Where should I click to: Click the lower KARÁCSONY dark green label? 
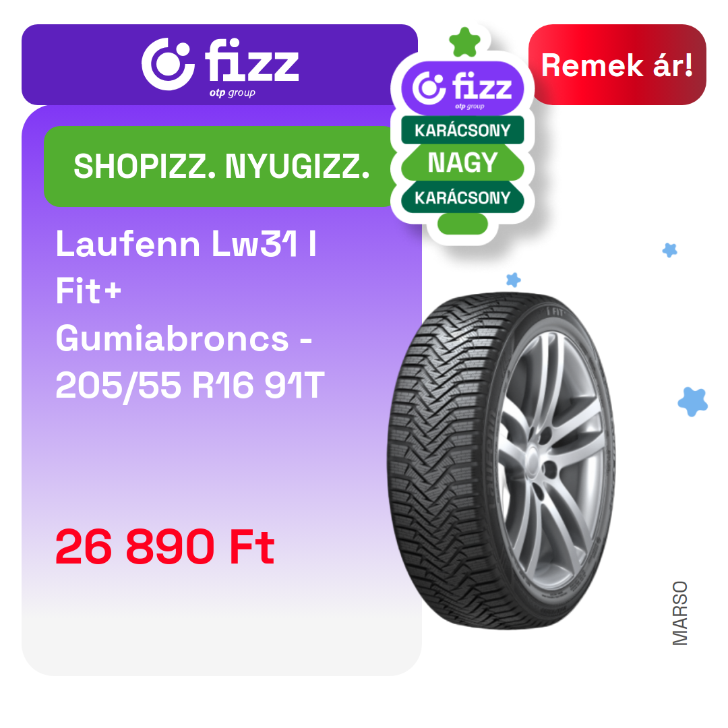click(462, 198)
